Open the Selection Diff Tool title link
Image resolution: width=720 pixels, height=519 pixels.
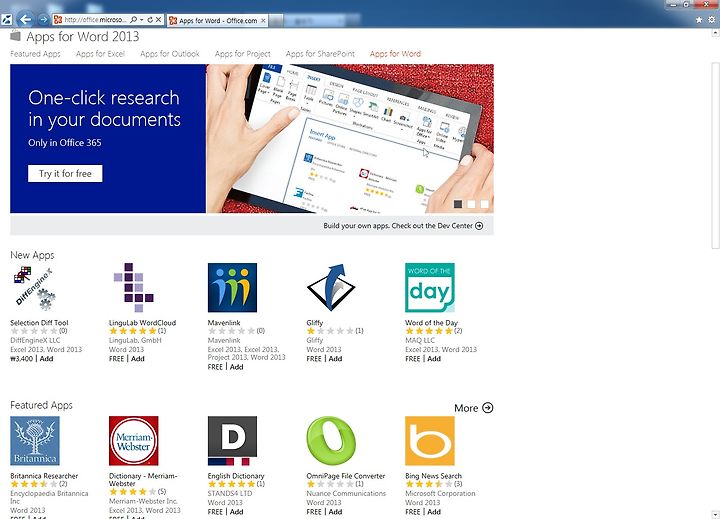(39, 323)
